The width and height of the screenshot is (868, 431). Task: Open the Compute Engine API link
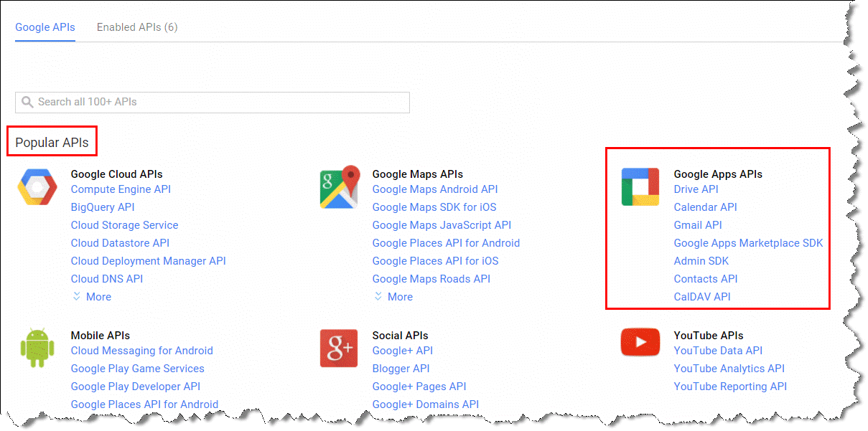coord(121,189)
